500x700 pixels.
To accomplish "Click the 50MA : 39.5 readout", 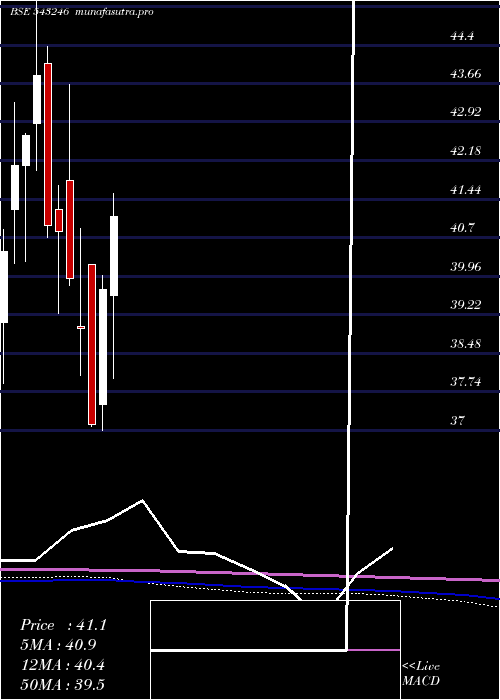I will tap(62, 684).
